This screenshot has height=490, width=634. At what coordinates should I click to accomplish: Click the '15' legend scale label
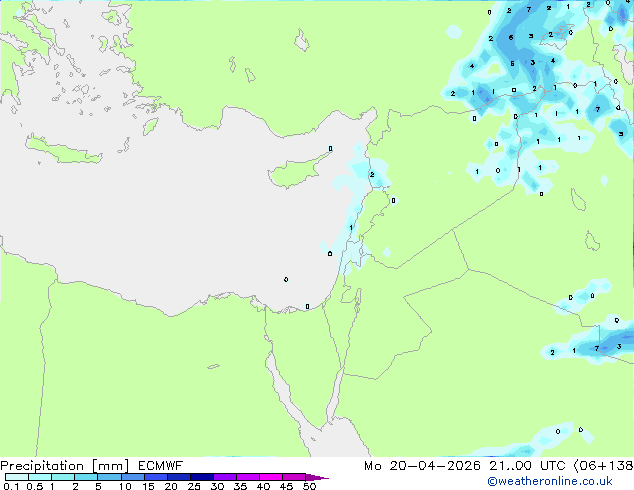[x=148, y=486]
